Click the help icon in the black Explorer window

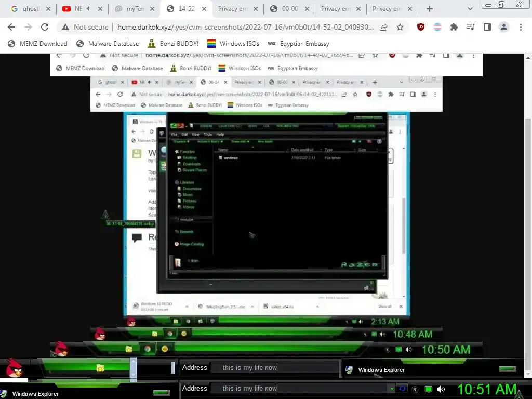point(379,141)
